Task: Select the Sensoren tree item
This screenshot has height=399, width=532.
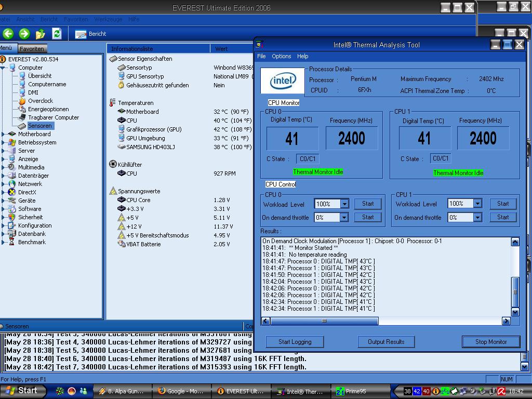Action: [x=39, y=126]
